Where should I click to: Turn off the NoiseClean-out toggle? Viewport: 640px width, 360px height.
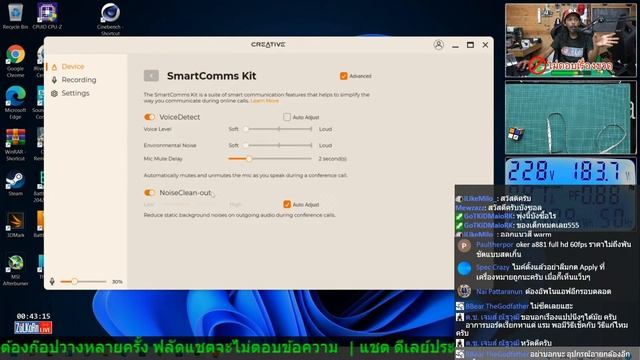click(149, 193)
